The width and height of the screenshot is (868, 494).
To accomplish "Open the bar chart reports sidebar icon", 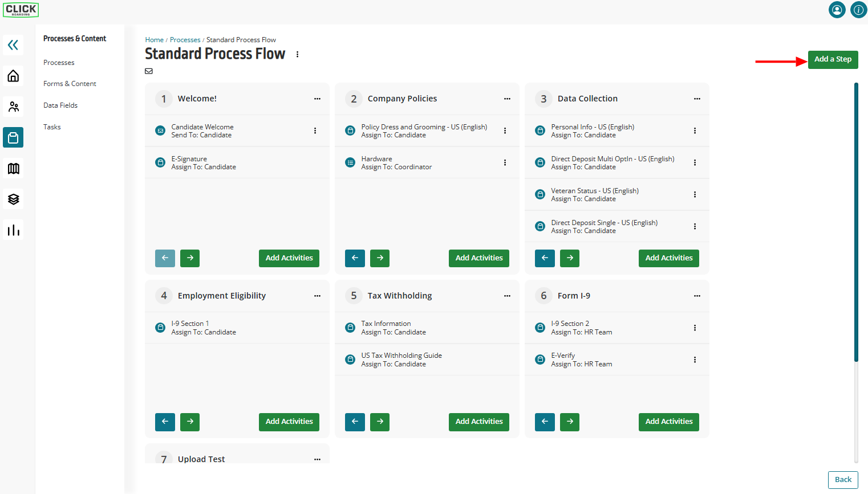I will tap(13, 230).
